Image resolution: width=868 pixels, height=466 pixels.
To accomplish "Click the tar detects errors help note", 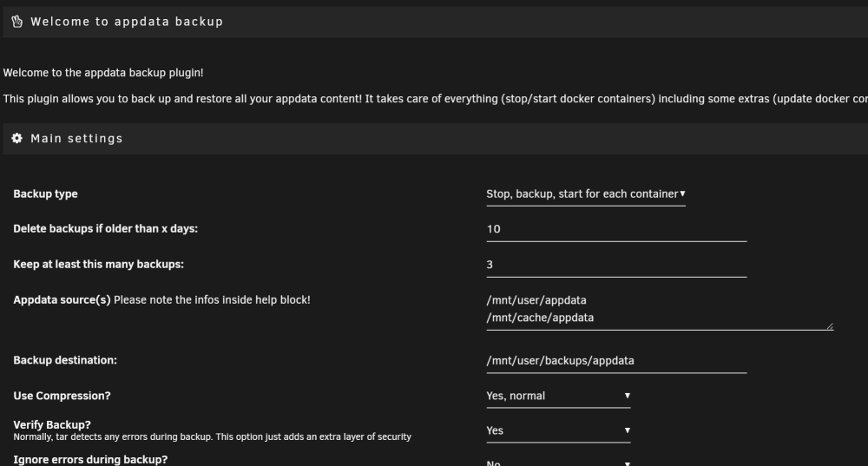I will tap(212, 437).
